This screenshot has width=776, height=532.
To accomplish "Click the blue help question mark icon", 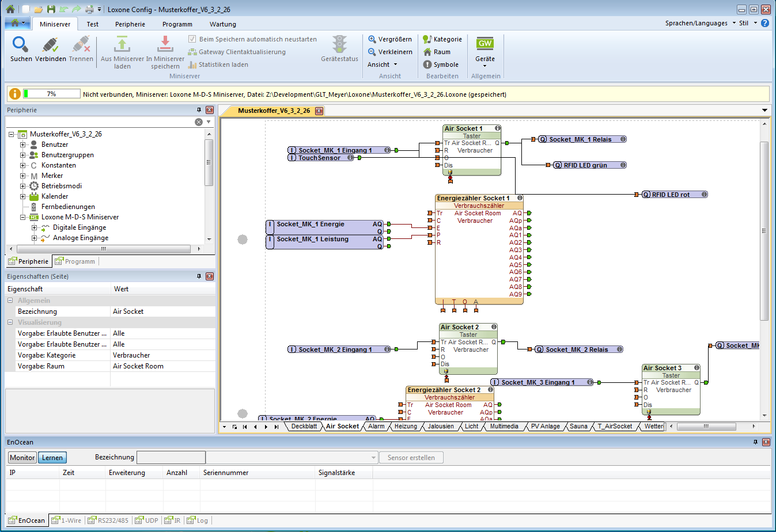I will (765, 23).
